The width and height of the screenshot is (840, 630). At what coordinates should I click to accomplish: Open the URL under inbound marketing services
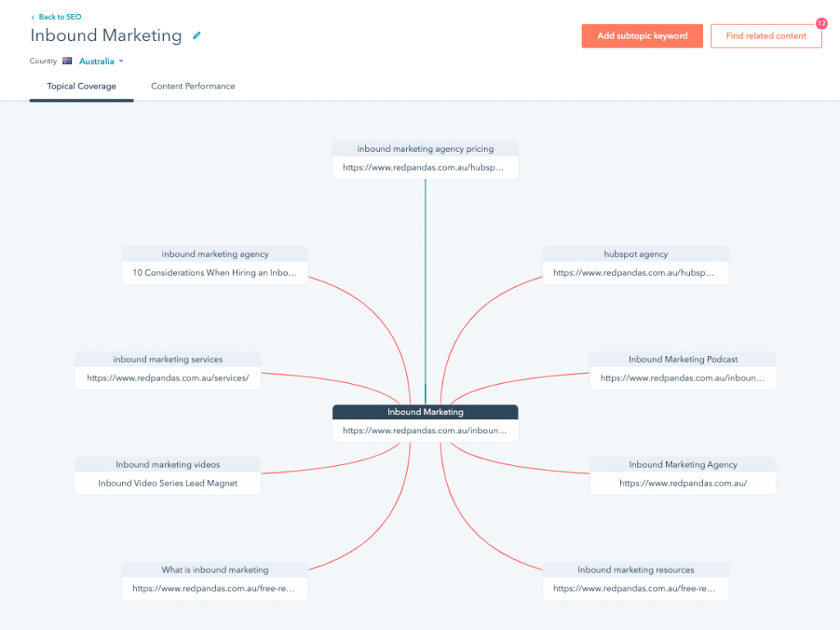tap(167, 377)
